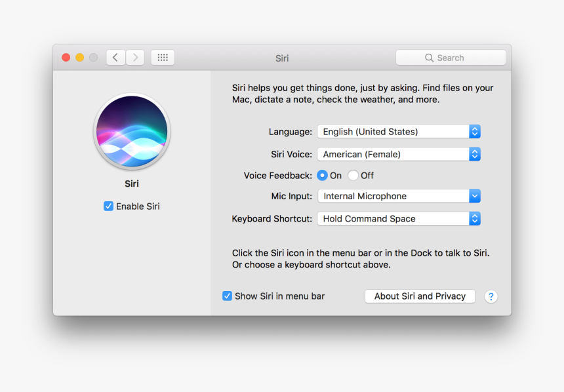Click the About Siri and Privacy button
The height and width of the screenshot is (392, 564).
click(420, 296)
